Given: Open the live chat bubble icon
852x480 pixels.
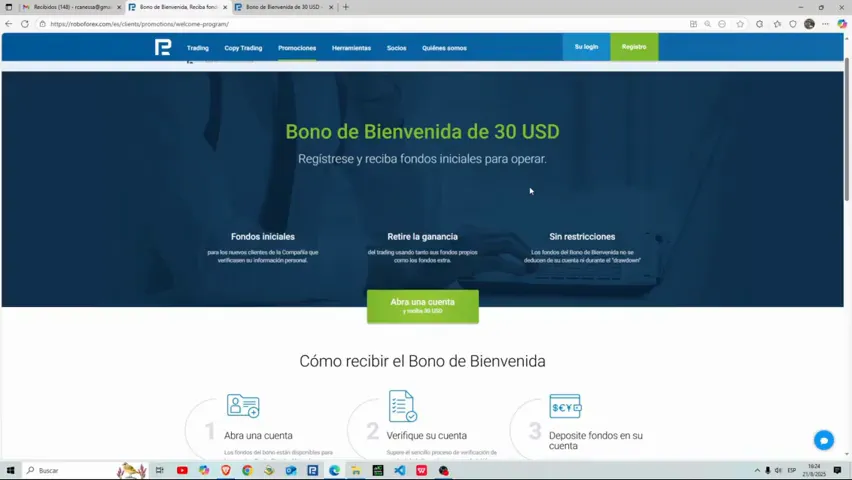Looking at the screenshot, I should [x=824, y=440].
